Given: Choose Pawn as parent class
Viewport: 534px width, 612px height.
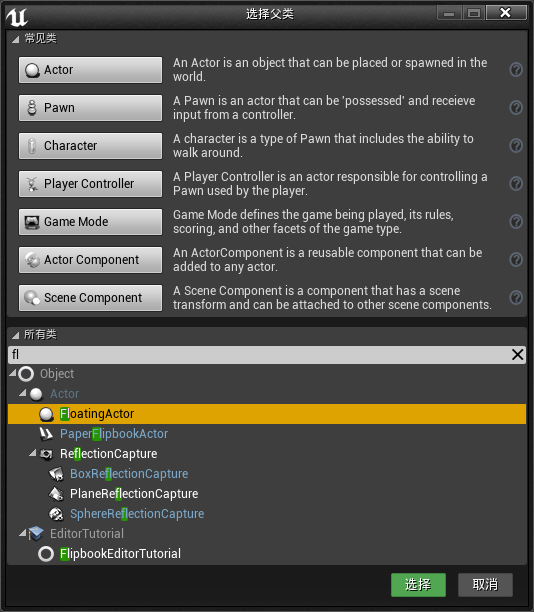Looking at the screenshot, I should click(x=91, y=108).
